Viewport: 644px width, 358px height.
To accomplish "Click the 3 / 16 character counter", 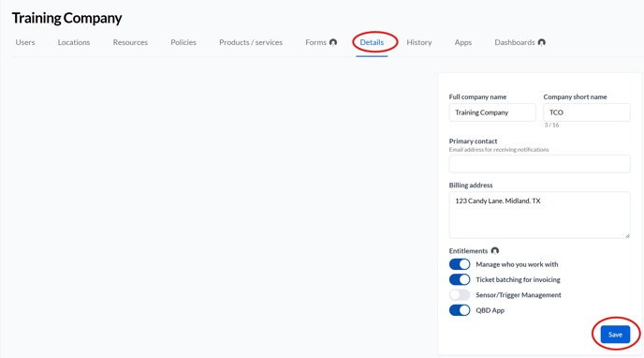I will [551, 125].
